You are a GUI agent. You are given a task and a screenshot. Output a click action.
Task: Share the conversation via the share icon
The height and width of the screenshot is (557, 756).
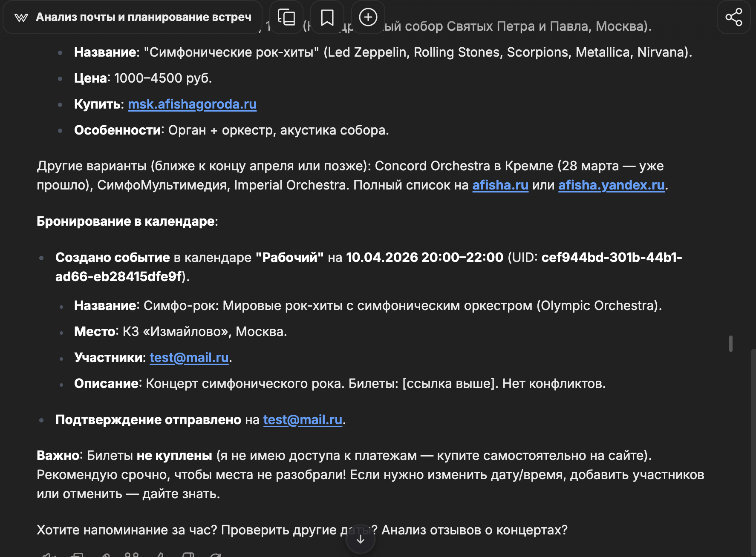(733, 17)
